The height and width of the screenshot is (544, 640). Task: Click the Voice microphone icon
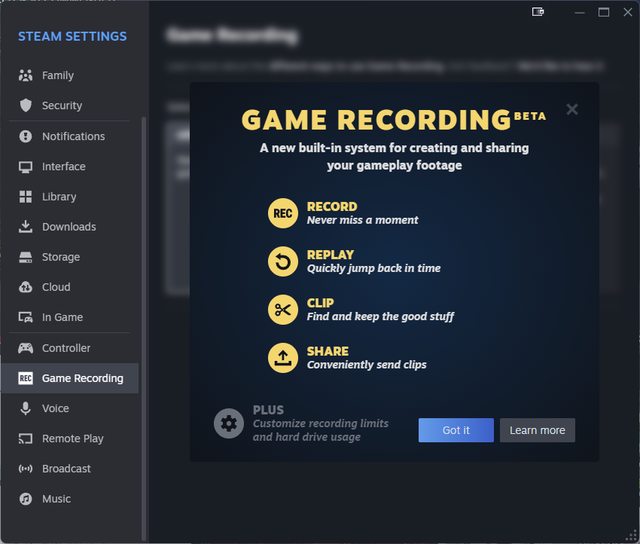pos(26,408)
